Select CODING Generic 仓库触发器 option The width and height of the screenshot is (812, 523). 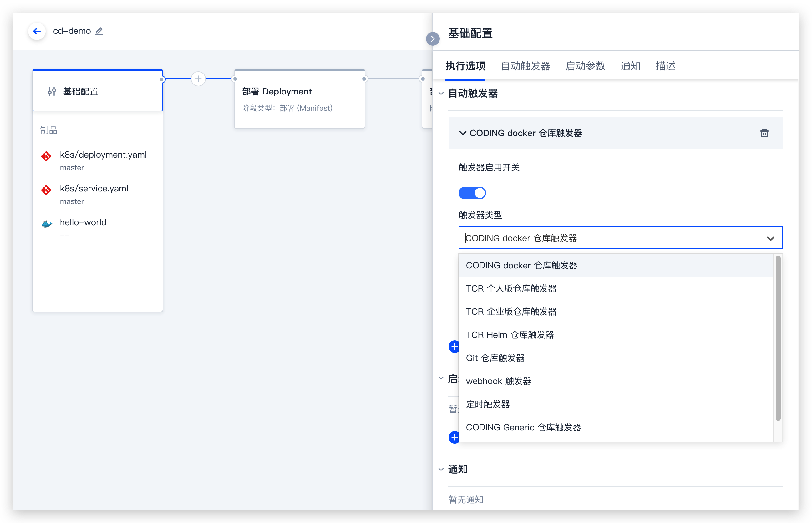point(616,427)
